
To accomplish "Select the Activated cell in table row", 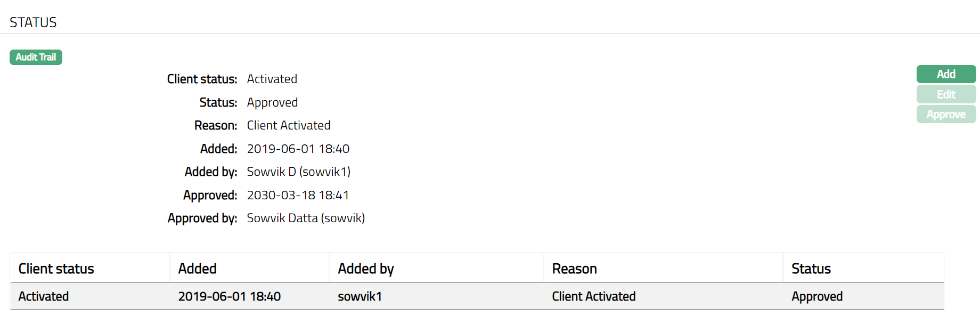I will [x=44, y=296].
